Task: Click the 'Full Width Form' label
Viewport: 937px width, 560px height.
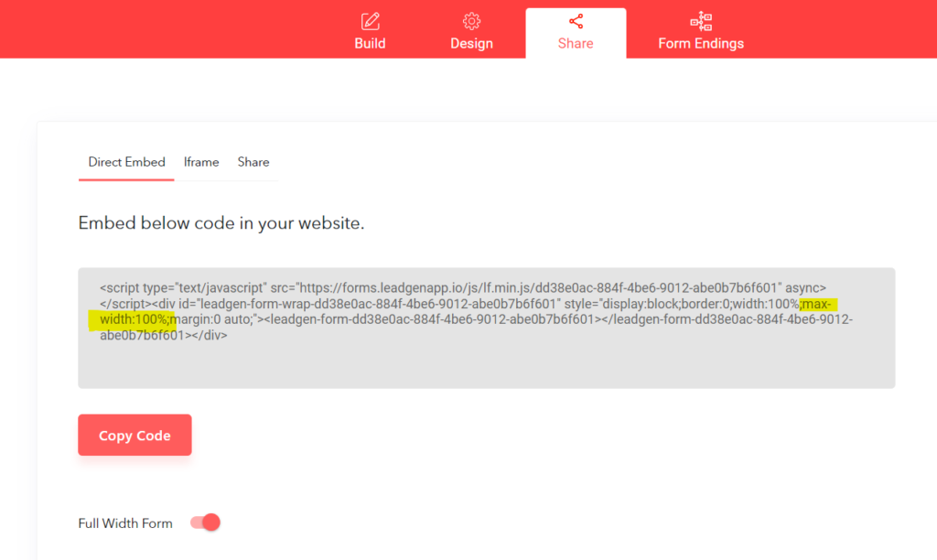Action: (125, 523)
